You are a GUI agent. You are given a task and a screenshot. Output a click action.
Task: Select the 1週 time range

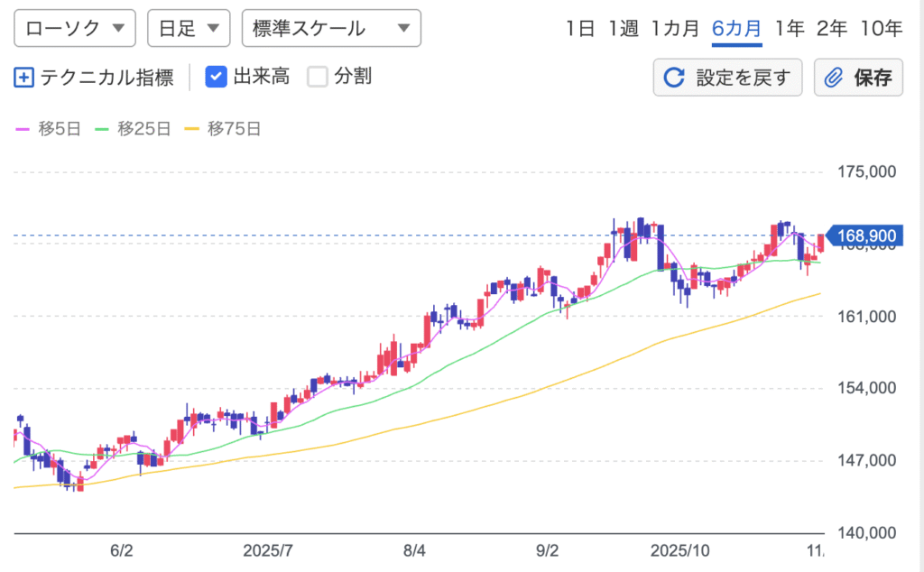coord(624,28)
